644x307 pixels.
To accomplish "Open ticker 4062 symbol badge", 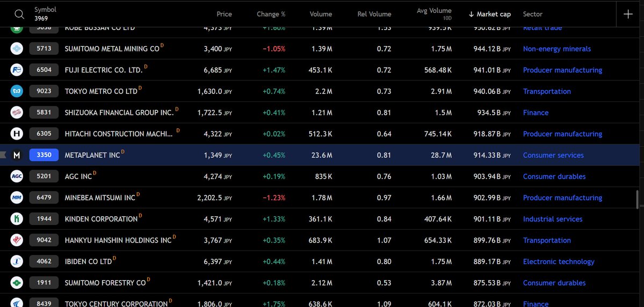I will [x=44, y=261].
